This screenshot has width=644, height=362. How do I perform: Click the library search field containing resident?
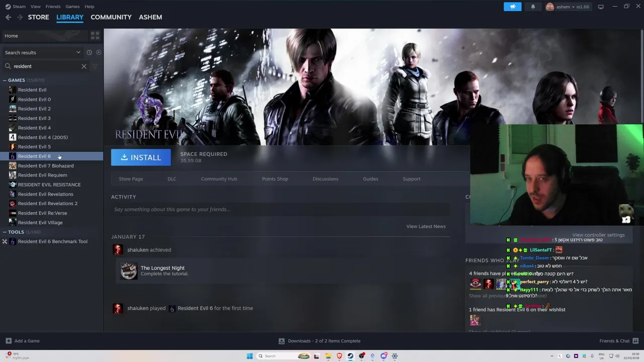click(x=45, y=66)
